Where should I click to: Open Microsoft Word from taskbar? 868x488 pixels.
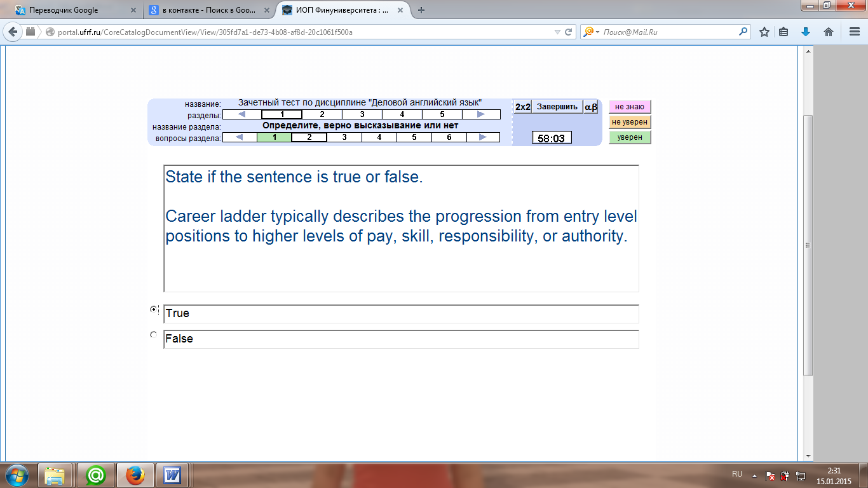point(172,475)
